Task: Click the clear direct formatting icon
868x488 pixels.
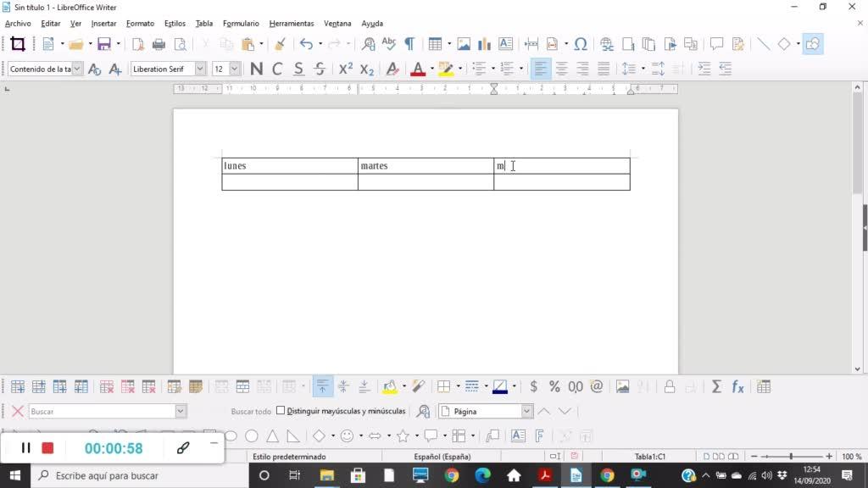Action: pos(392,69)
